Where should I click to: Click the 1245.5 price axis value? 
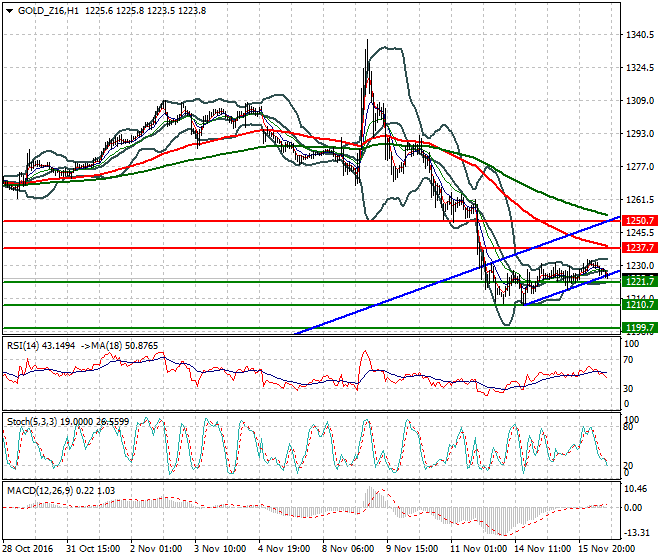tap(640, 232)
